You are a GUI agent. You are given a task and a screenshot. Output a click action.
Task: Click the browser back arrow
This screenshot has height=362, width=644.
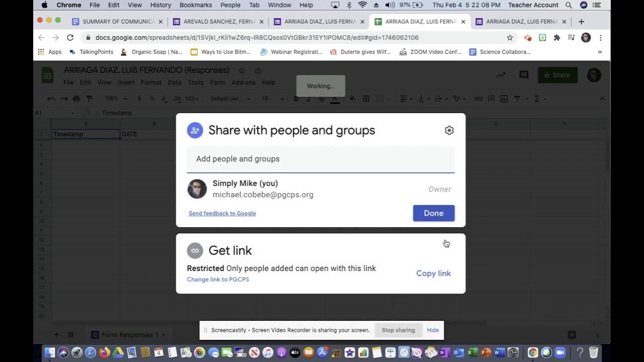tap(41, 38)
